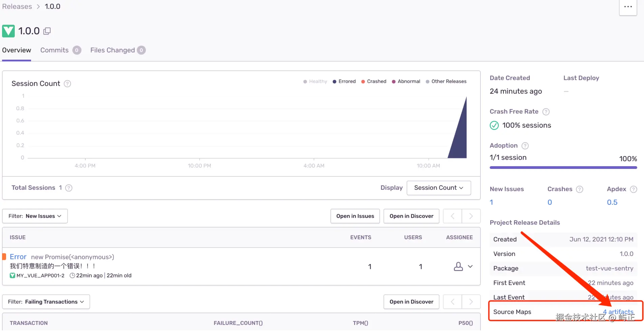
Task: Show the Crashes help icon
Action: pyautogui.click(x=580, y=189)
